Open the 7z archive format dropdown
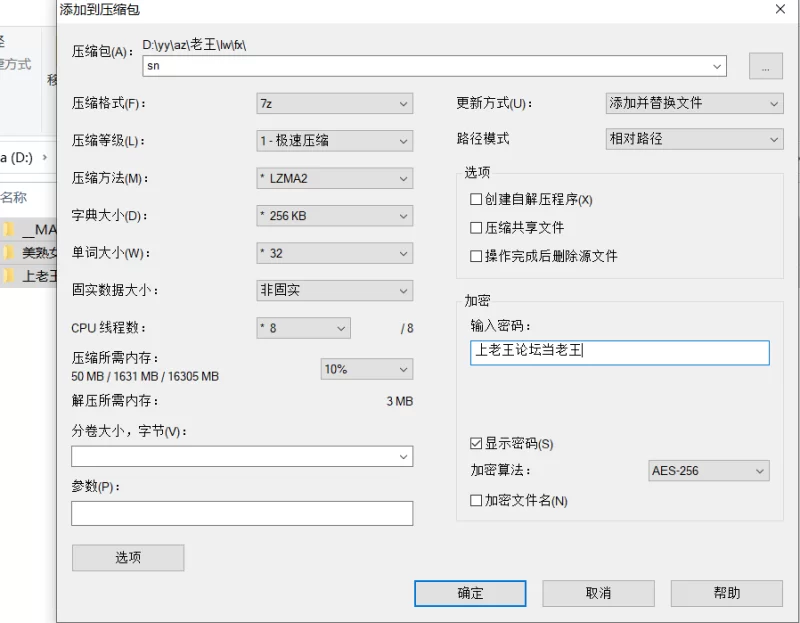 click(335, 104)
